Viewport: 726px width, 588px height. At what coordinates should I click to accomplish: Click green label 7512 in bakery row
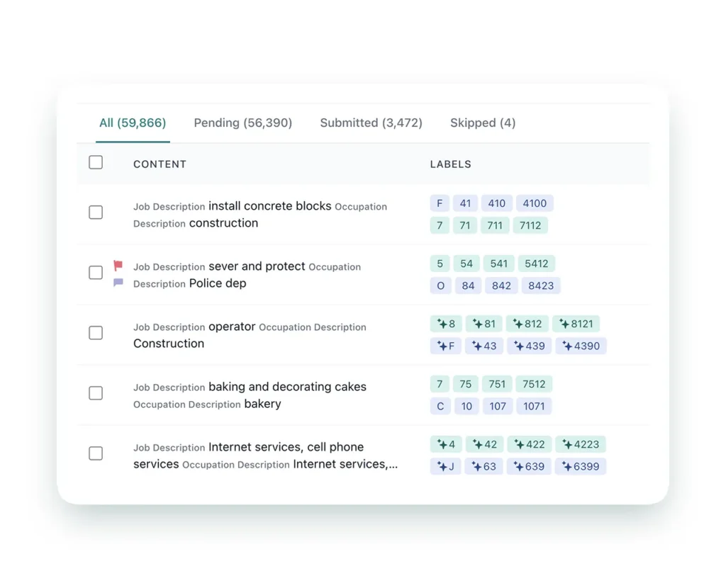point(534,384)
